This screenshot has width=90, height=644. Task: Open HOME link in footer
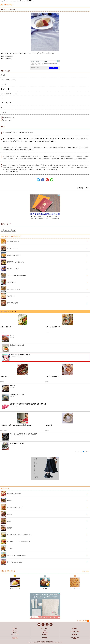(15, 628)
